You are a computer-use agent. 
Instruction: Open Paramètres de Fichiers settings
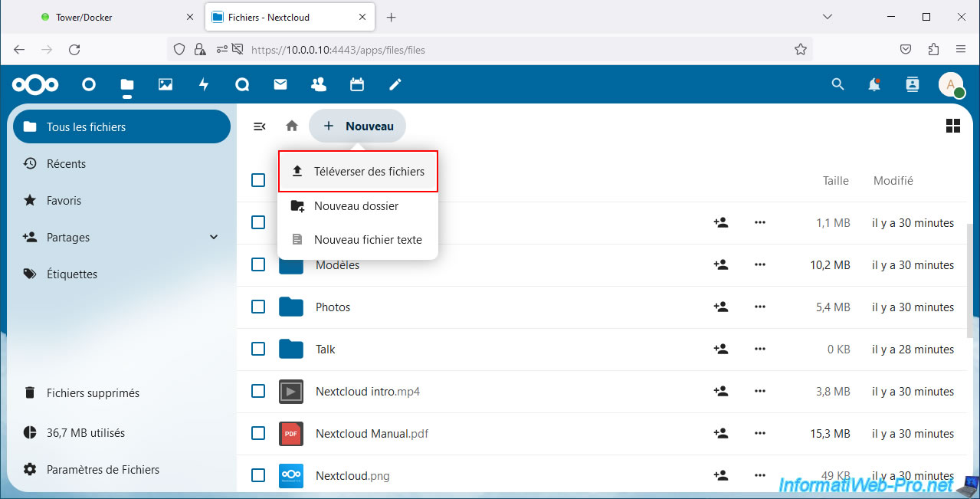pyautogui.click(x=103, y=469)
